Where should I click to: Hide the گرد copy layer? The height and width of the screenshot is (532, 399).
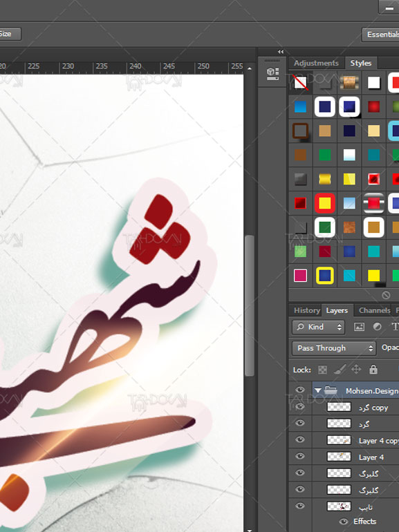(x=300, y=406)
